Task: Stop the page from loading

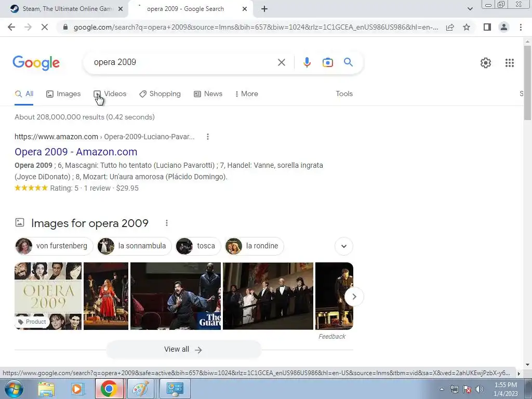Action: pos(45,27)
